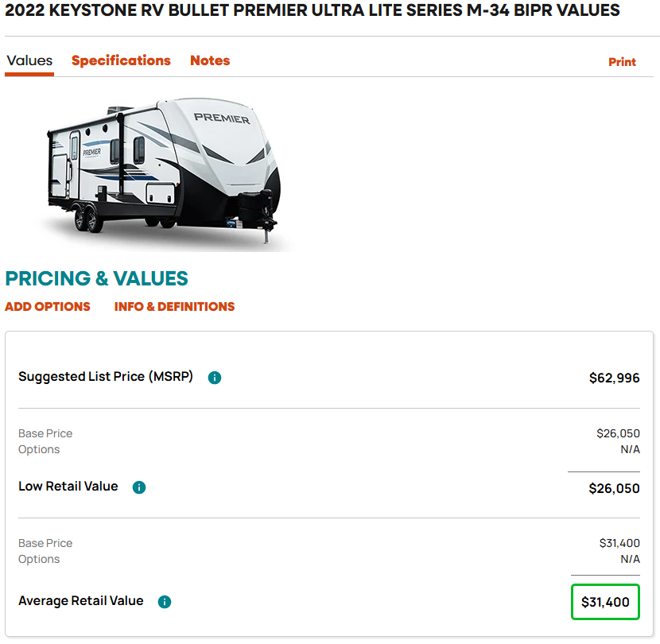Click the Average Retail Value label
This screenshot has width=660, height=644.
(x=81, y=601)
